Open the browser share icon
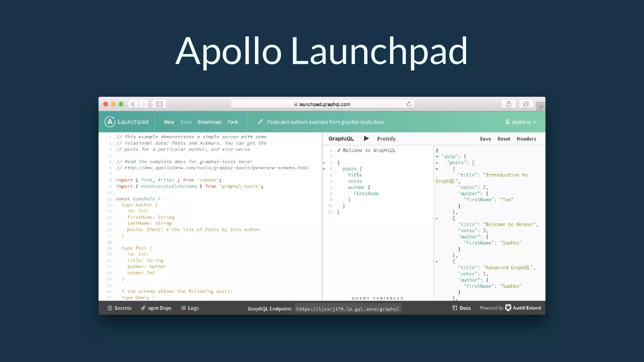Screen dimensions: 644x362 click(509, 104)
